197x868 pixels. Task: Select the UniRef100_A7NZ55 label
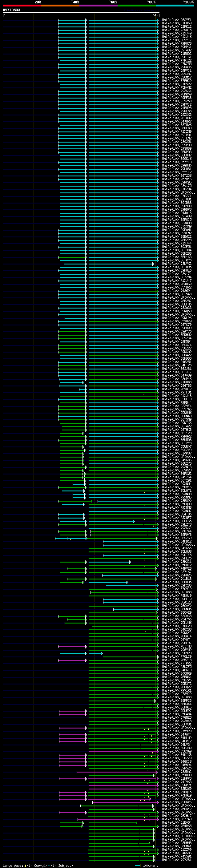(x=177, y=64)
